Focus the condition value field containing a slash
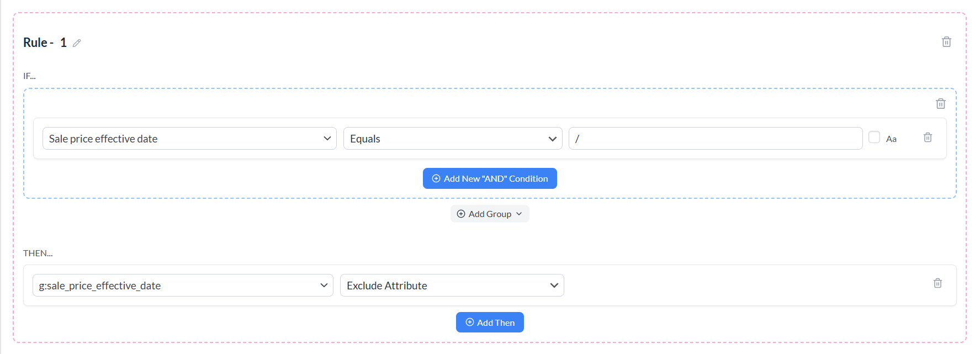Viewport: 980px width, 354px height. click(715, 139)
